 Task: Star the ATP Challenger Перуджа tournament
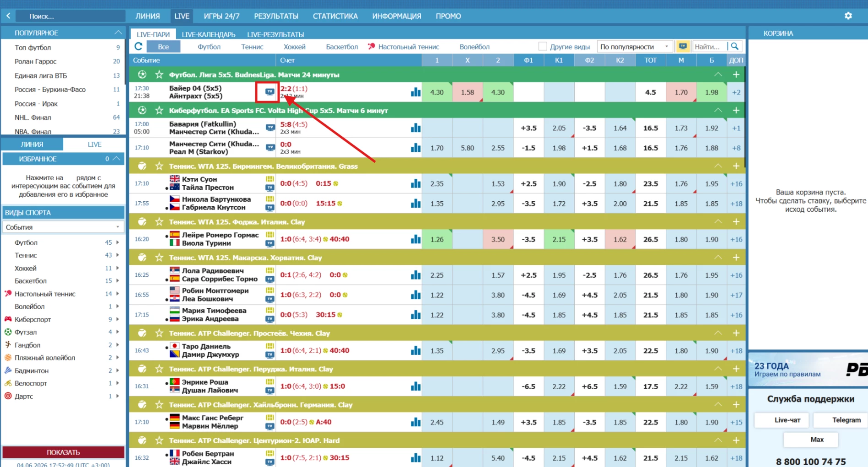point(159,369)
